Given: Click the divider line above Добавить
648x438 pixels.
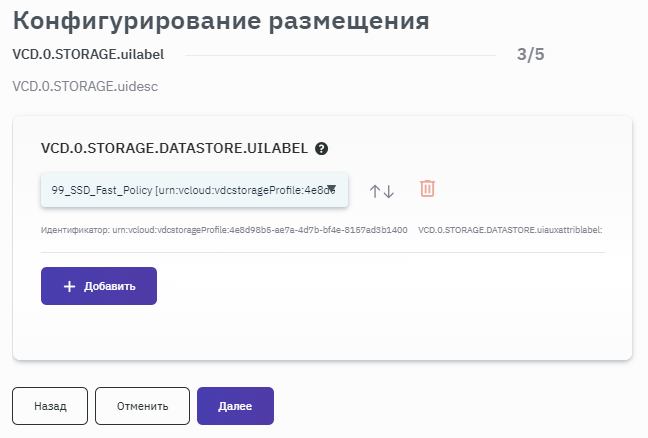Looking at the screenshot, I should click(323, 252).
